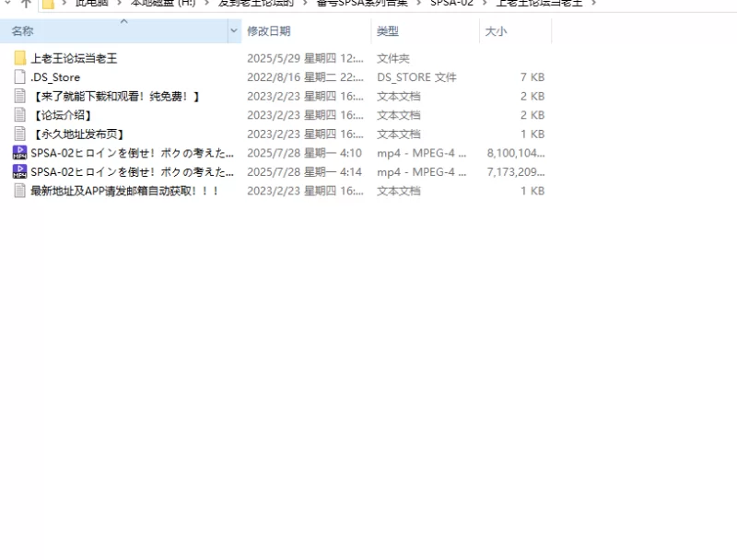This screenshot has height=560, width=737.
Task: Select the SPSA-02 video name dated 4:10
Action: [132, 153]
